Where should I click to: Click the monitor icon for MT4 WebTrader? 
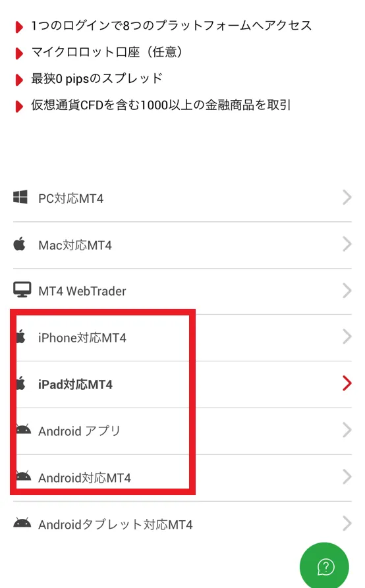[x=22, y=290]
